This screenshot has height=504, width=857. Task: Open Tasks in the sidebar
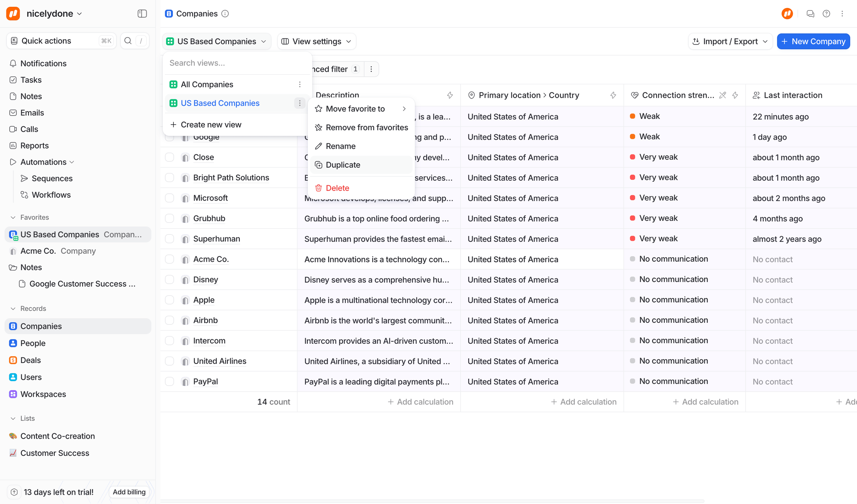(31, 80)
